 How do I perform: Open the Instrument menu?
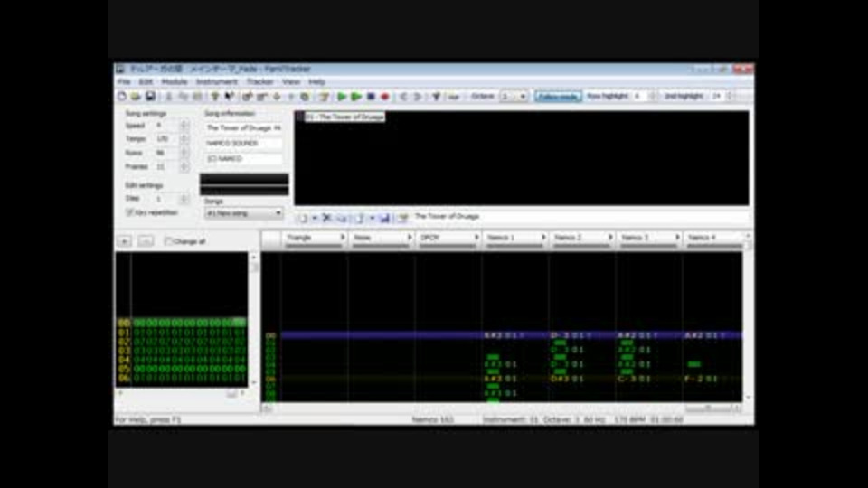pos(216,82)
